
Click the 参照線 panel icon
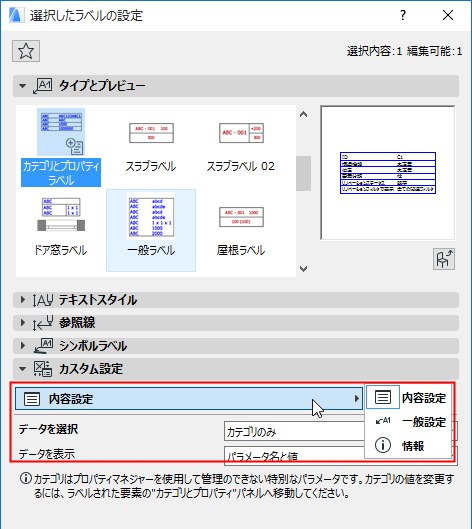coord(43,323)
